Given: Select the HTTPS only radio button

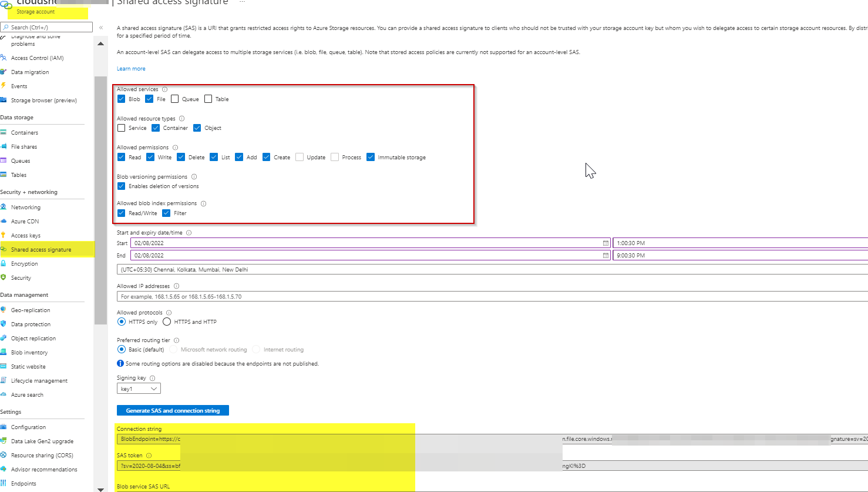Looking at the screenshot, I should pyautogui.click(x=122, y=322).
